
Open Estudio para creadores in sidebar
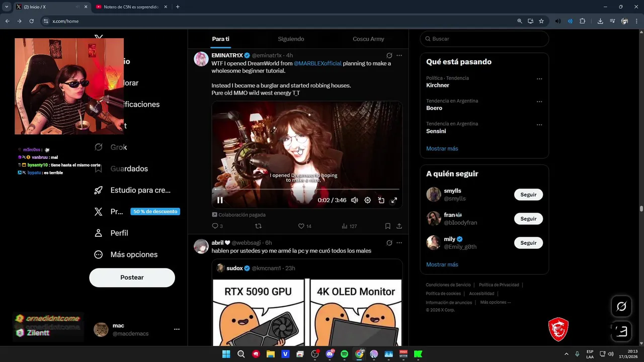[132, 190]
